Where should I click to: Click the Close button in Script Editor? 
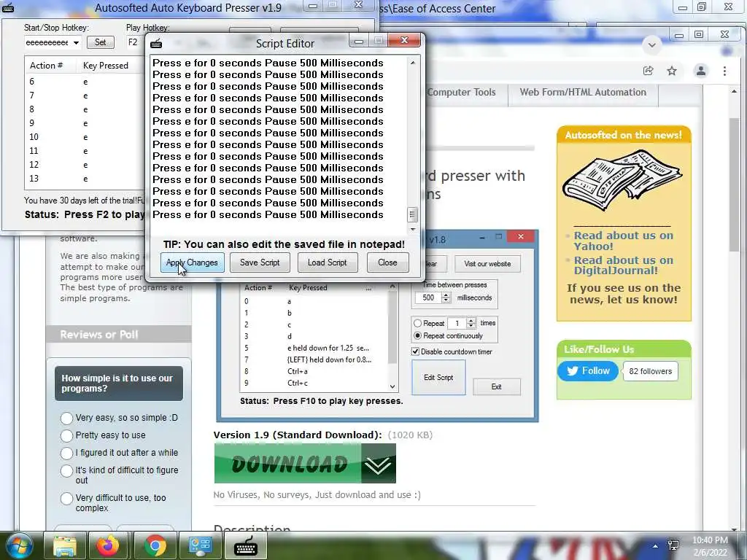pyautogui.click(x=387, y=262)
